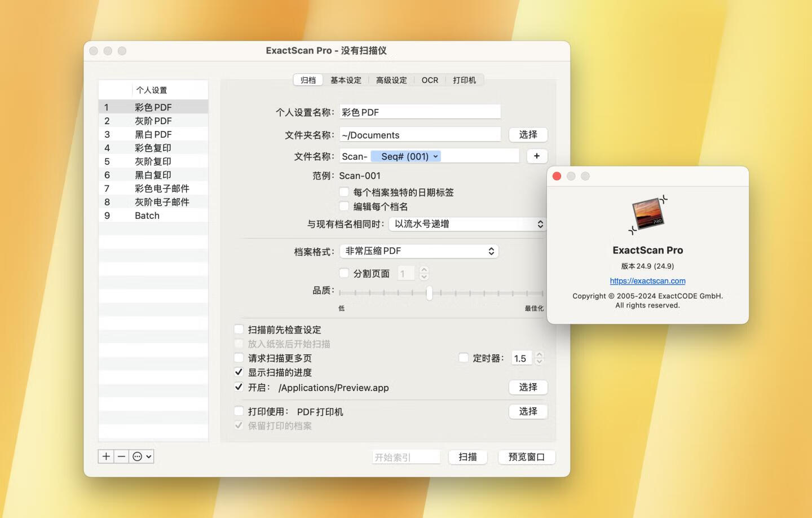This screenshot has height=518, width=812.
Task: Toggle unique date tag per file checkbox
Action: (x=344, y=192)
